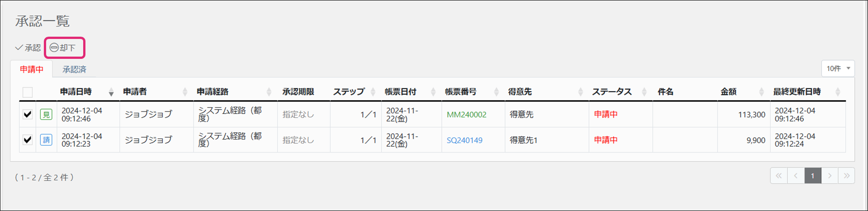This screenshot has height=211, width=868.
Task: Sort by 金額 column arrow
Action: [762, 92]
